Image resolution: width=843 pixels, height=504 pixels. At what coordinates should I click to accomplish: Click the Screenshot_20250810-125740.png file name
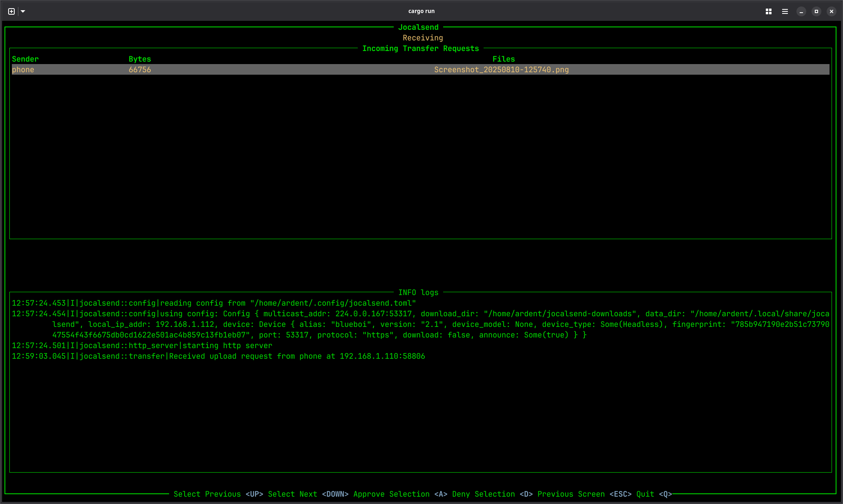pyautogui.click(x=501, y=70)
